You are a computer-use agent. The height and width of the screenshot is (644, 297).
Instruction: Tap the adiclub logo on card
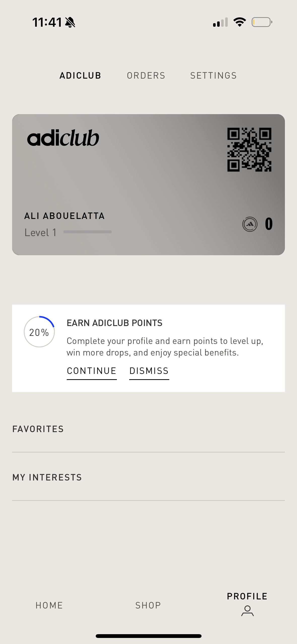pyautogui.click(x=63, y=138)
